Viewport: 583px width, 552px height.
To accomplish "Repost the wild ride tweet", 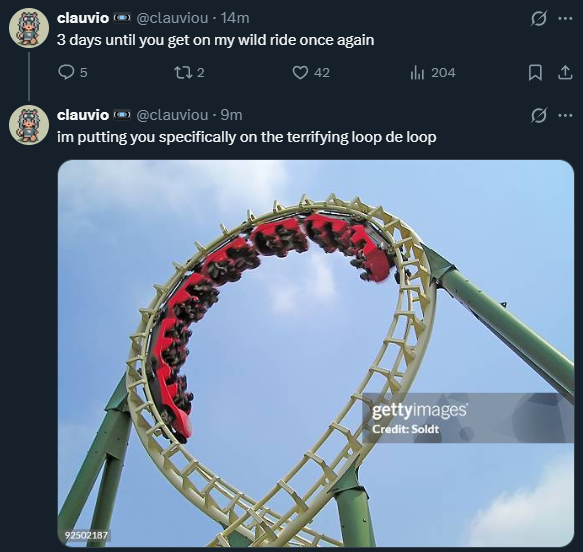I will point(190,72).
